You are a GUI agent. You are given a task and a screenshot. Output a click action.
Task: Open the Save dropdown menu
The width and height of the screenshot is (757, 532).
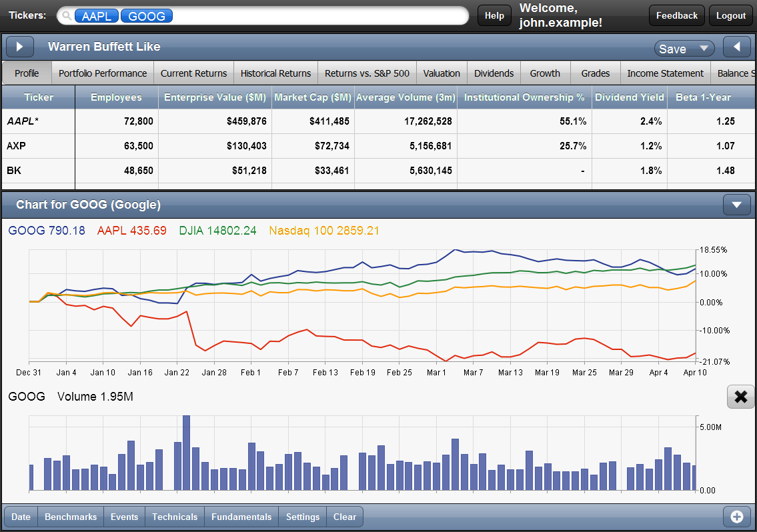684,49
